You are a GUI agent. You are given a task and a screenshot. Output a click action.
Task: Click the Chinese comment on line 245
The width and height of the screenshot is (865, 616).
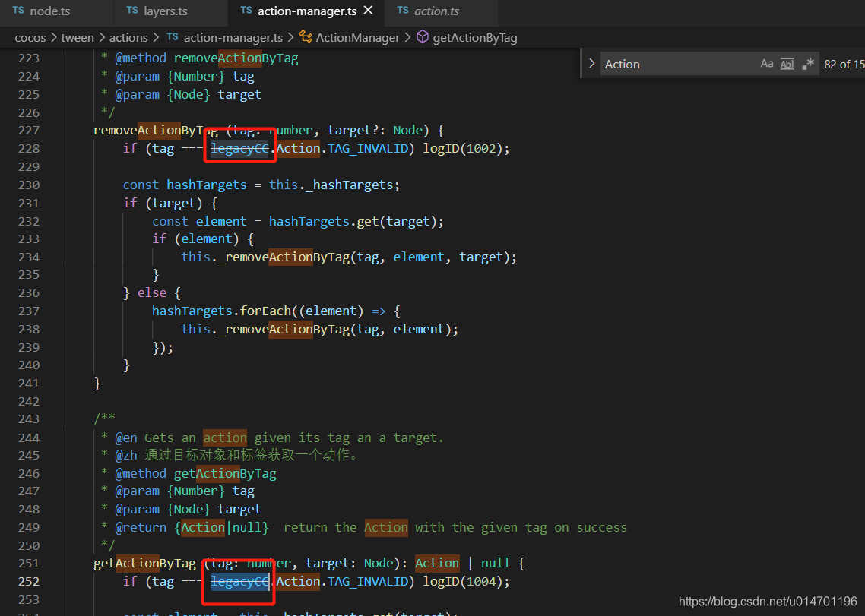click(x=251, y=455)
